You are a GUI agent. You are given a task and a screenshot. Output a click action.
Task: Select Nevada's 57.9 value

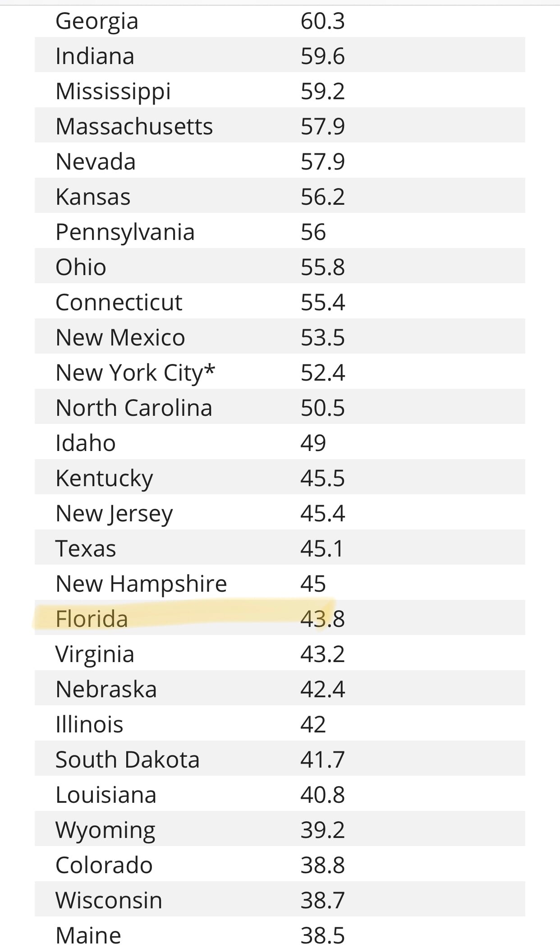(322, 161)
